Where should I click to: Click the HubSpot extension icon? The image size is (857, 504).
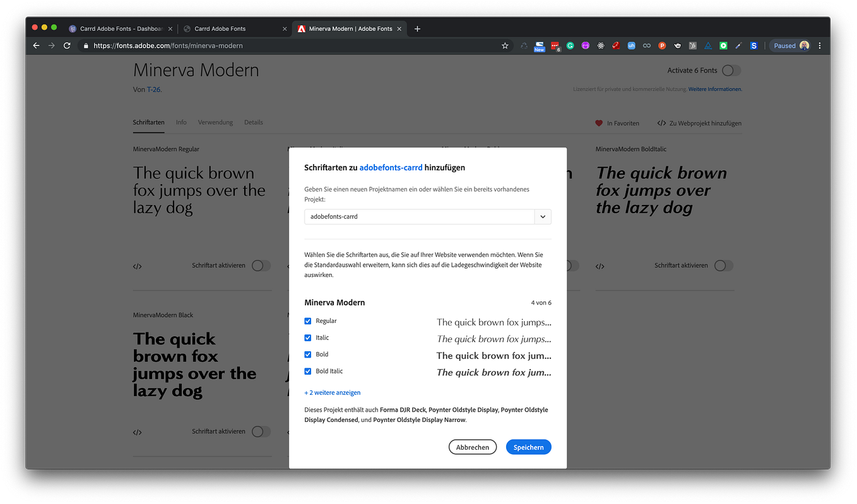coord(693,45)
